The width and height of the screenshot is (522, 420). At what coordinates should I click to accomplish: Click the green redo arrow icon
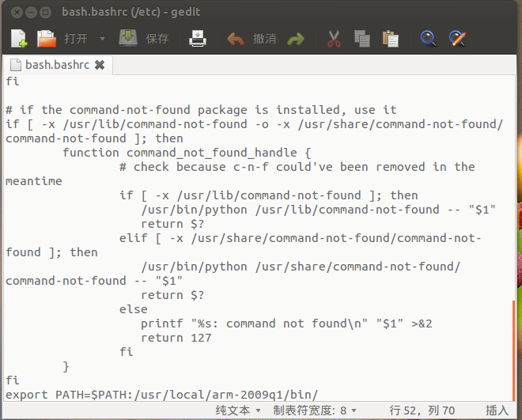tap(296, 39)
